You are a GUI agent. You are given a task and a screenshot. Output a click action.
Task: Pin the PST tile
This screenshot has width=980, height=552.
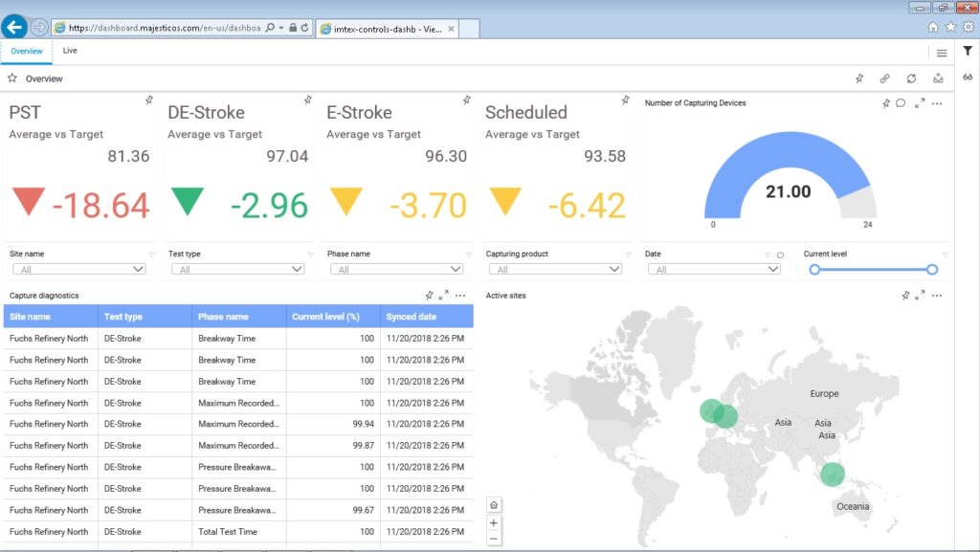click(x=148, y=99)
